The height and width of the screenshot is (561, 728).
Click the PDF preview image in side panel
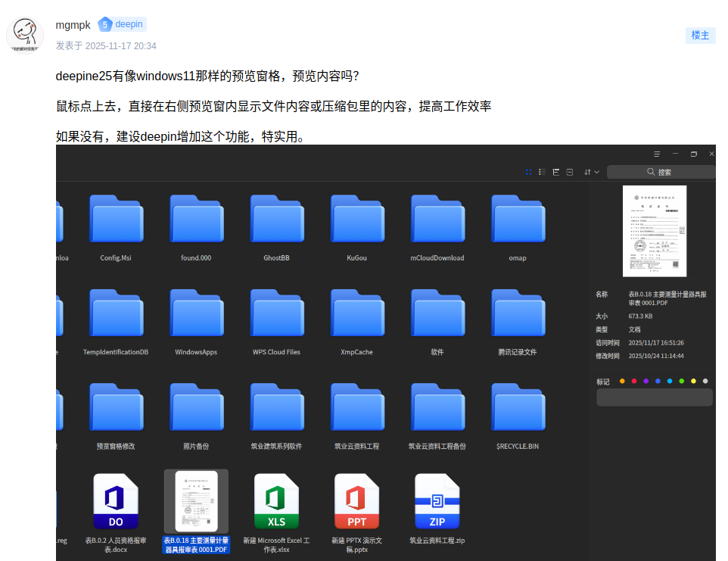pos(655,231)
